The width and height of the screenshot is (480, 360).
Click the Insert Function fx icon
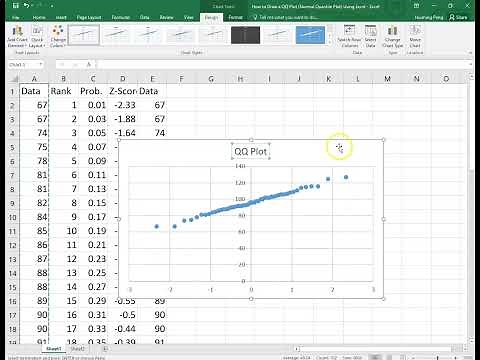[89, 64]
